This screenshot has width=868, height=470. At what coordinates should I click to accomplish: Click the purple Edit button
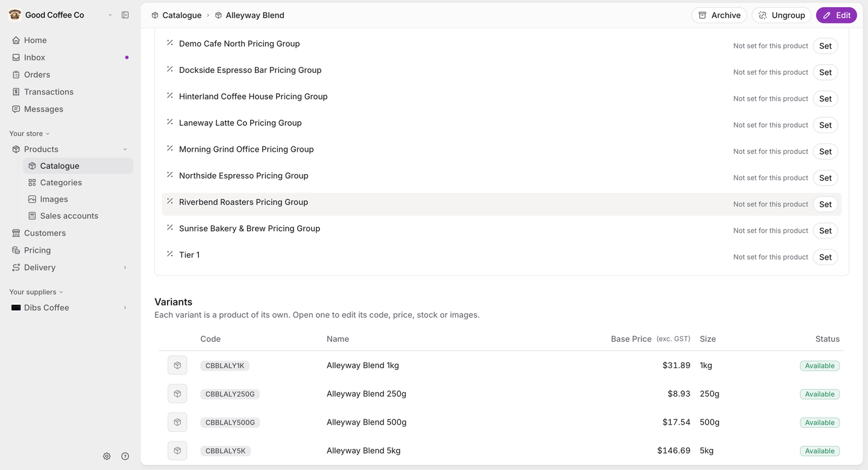click(837, 15)
